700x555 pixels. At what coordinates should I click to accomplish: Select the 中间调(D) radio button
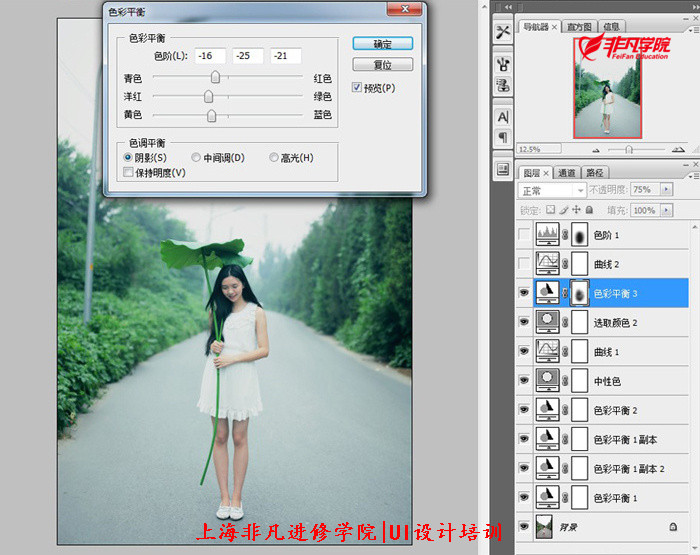[196, 157]
